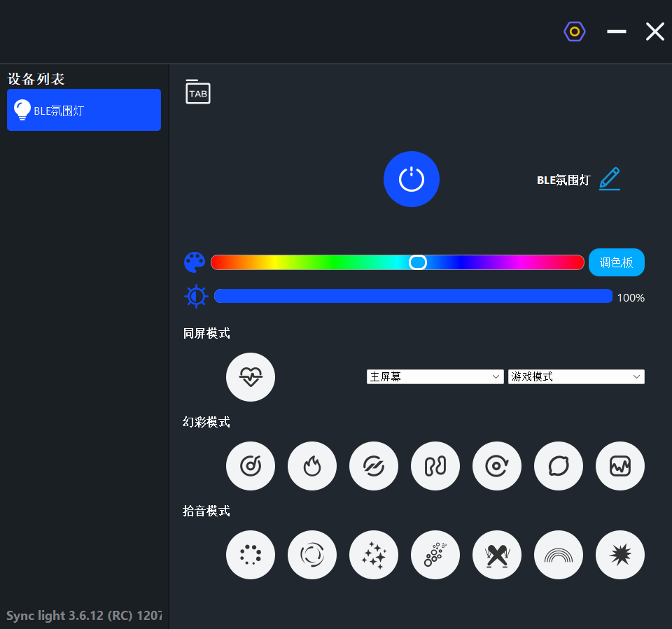Minimize the Sync light window

617,31
